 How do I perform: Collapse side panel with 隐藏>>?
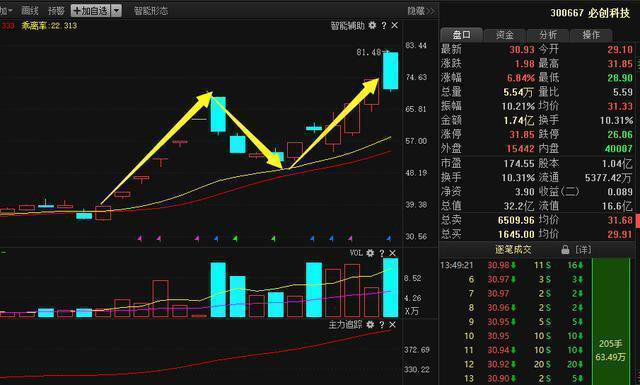(x=421, y=11)
